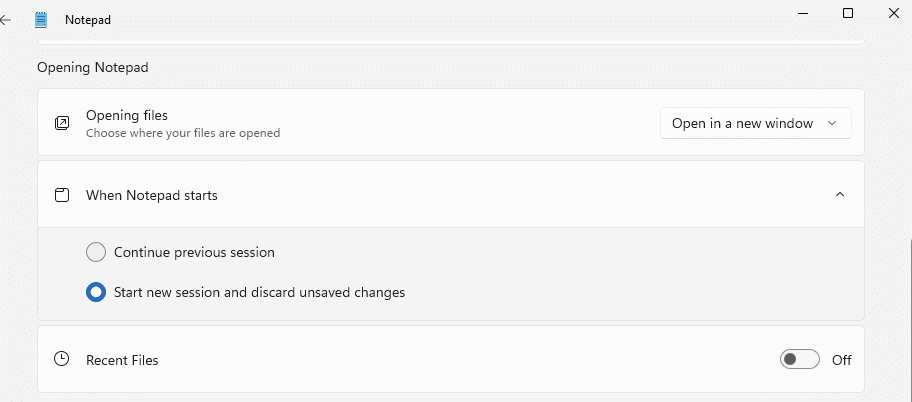The image size is (912, 402).
Task: Minimize the Notepad window
Action: click(x=801, y=13)
